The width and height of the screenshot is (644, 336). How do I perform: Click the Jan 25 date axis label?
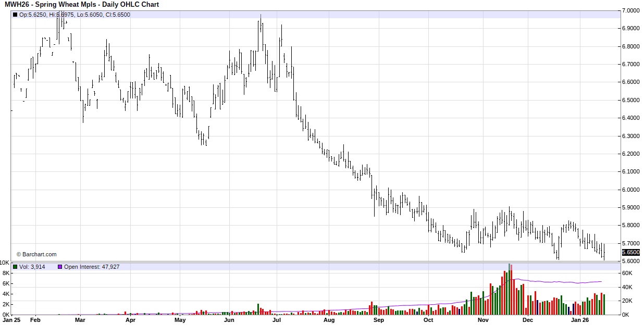coord(12,320)
